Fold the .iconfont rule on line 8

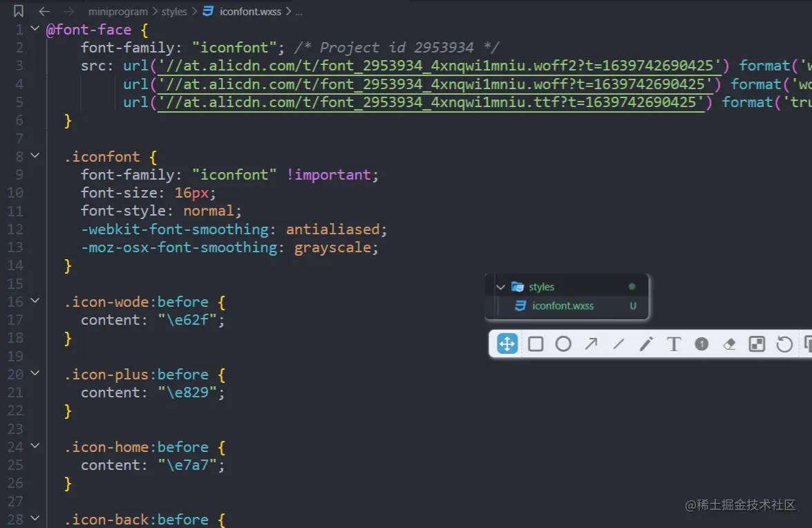pyautogui.click(x=35, y=155)
